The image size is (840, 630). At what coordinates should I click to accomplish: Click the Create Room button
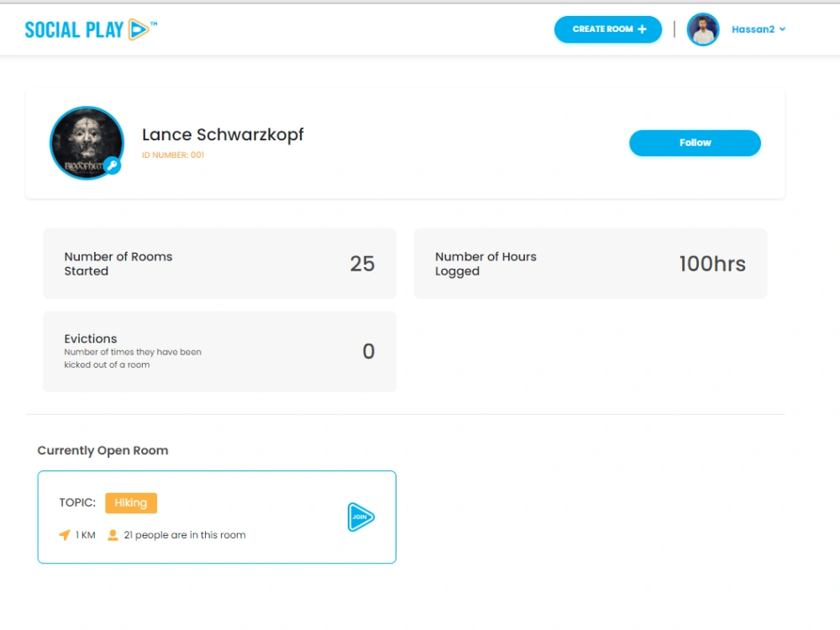point(607,29)
